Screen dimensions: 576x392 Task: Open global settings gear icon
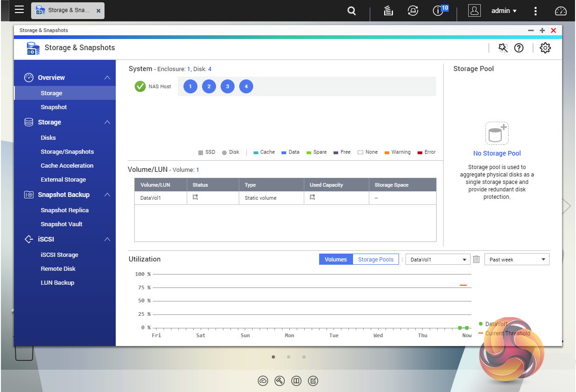(545, 48)
